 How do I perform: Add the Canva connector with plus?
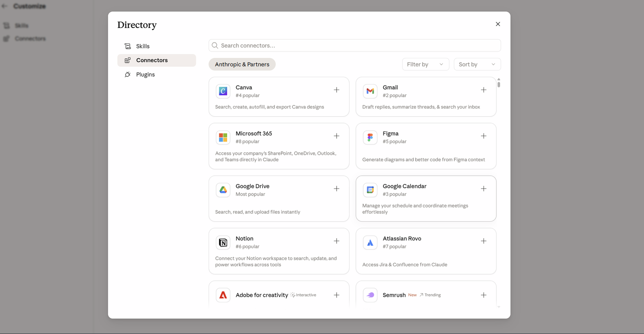pyautogui.click(x=337, y=90)
